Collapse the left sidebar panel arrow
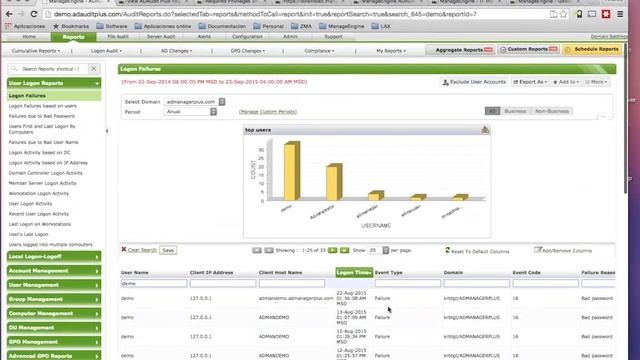Screen dimensions: 640x360 tap(107, 131)
